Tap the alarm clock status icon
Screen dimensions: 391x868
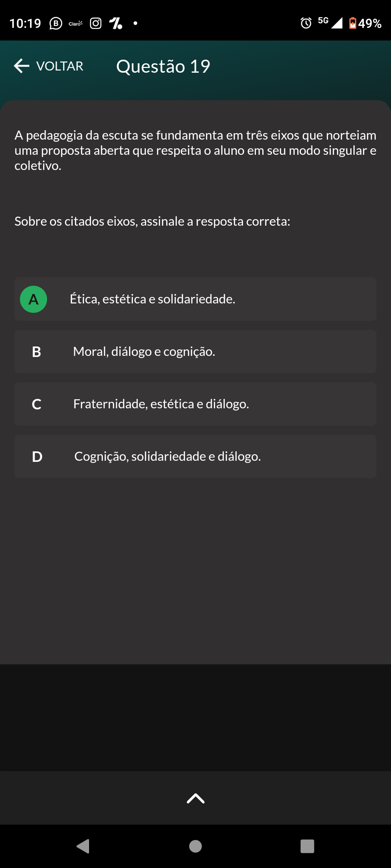(306, 23)
